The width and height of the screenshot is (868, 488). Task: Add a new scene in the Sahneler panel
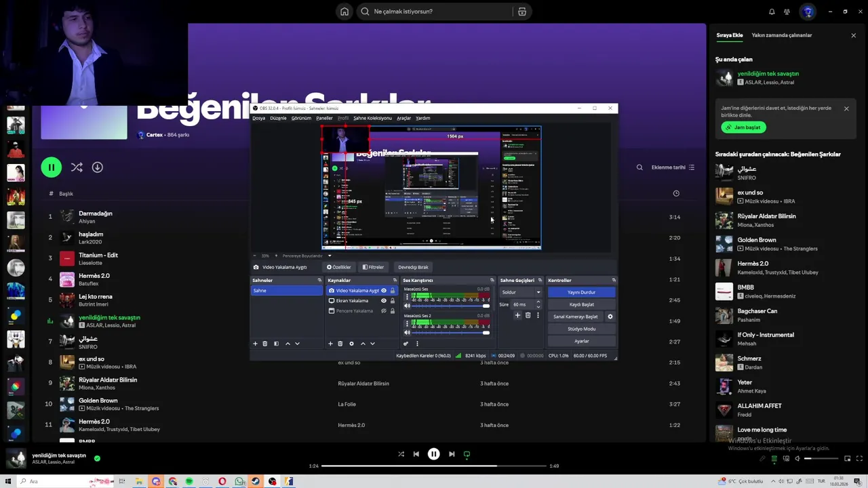click(256, 344)
